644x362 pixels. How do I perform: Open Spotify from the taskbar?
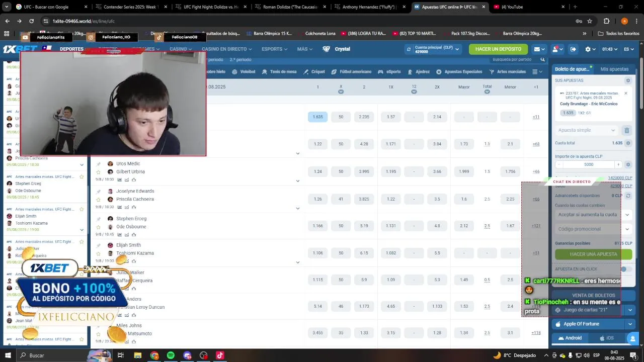point(171,355)
